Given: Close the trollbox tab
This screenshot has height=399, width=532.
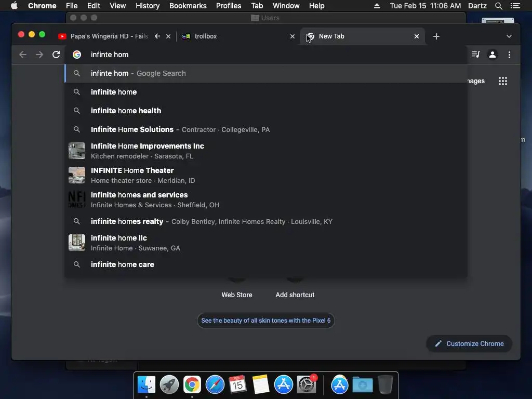Looking at the screenshot, I should tap(292, 36).
